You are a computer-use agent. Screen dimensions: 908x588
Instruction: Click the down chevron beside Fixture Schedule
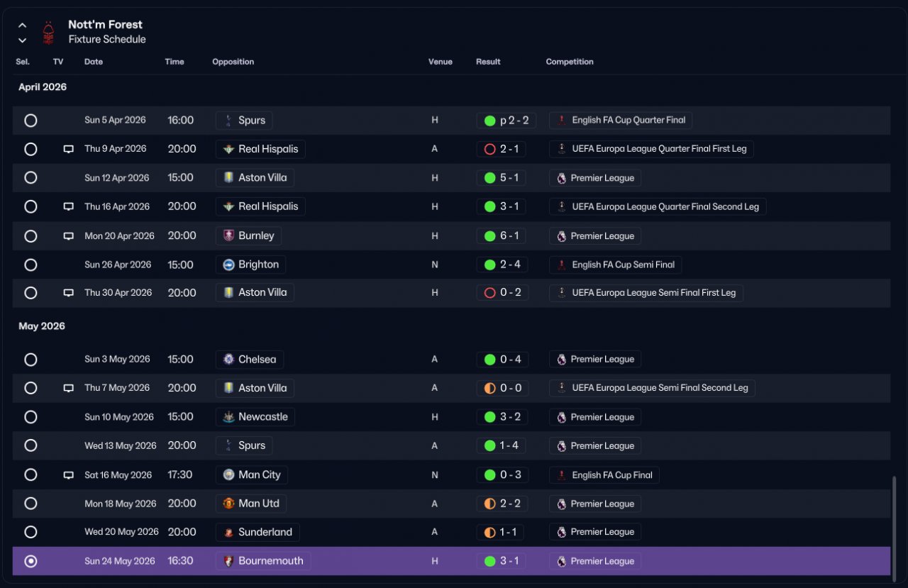[22, 40]
